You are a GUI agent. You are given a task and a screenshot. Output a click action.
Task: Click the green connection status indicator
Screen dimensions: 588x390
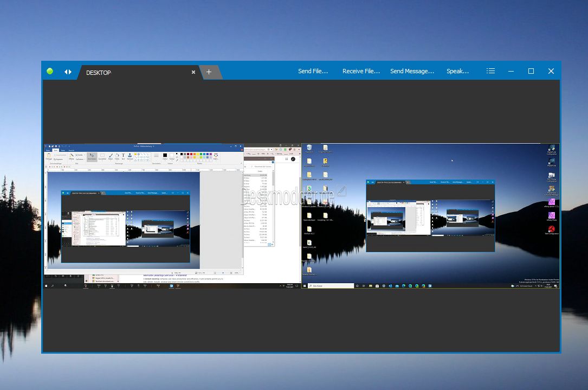(50, 71)
